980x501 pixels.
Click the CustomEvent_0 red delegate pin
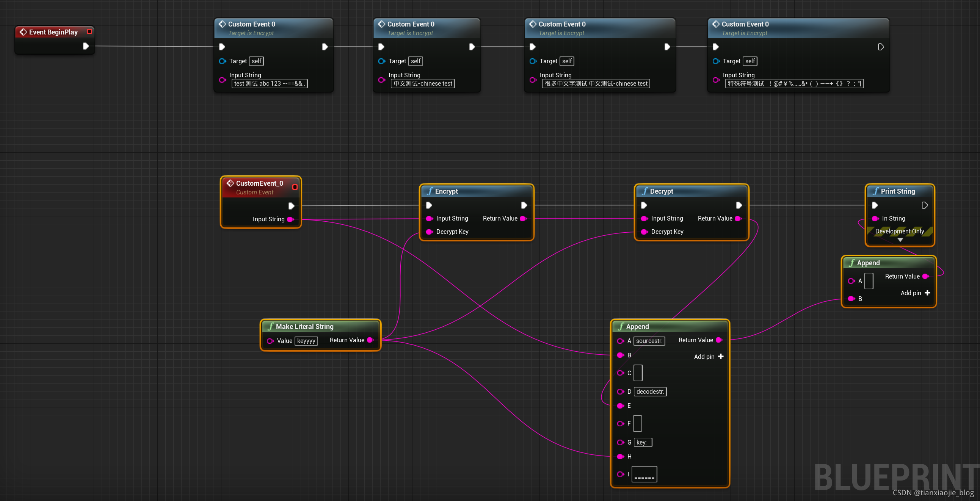coord(295,187)
